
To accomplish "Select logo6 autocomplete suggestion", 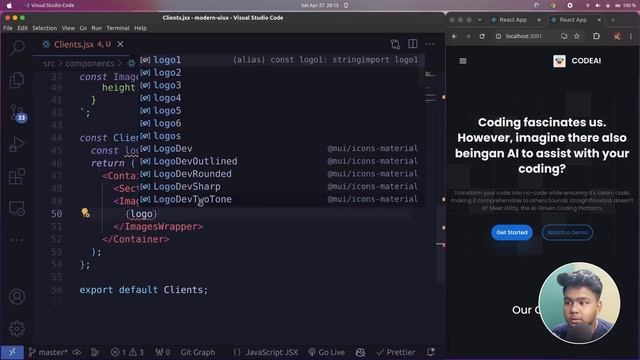I will click(x=282, y=123).
